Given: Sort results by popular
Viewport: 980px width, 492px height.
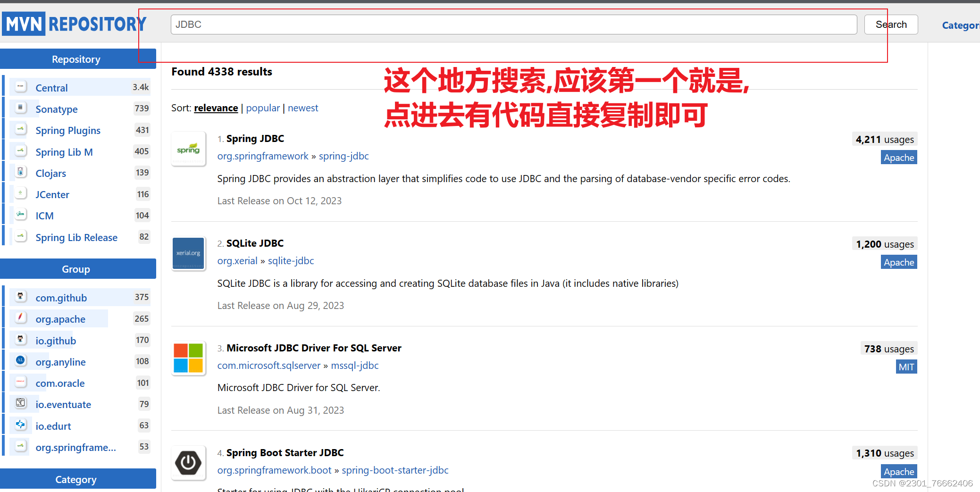Looking at the screenshot, I should [x=262, y=108].
